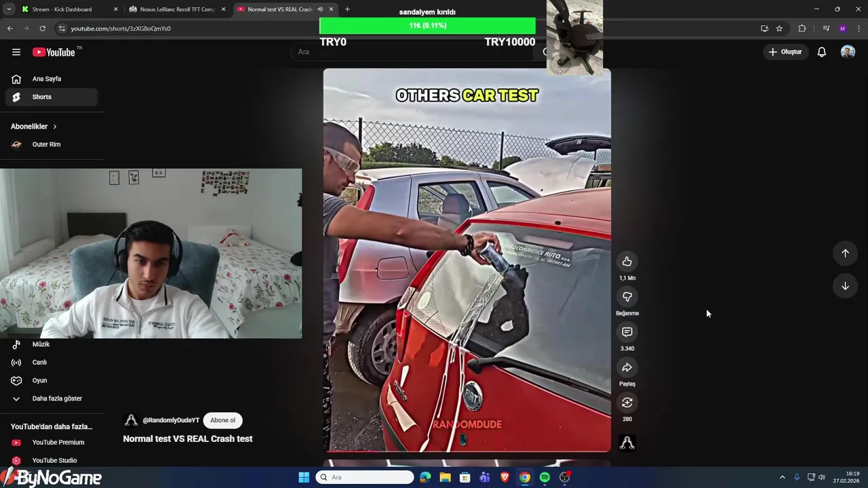Open Ana Sayfa in sidebar
Image resolution: width=868 pixels, height=488 pixels.
point(52,79)
